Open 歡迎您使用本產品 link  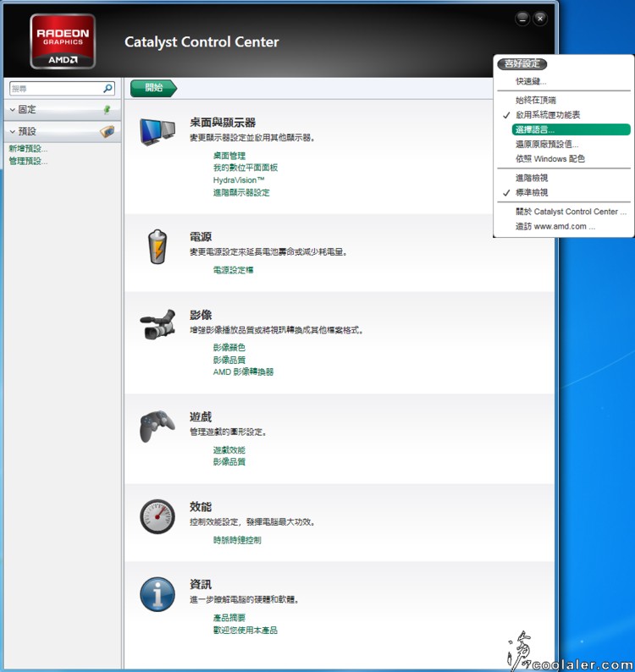[246, 631]
